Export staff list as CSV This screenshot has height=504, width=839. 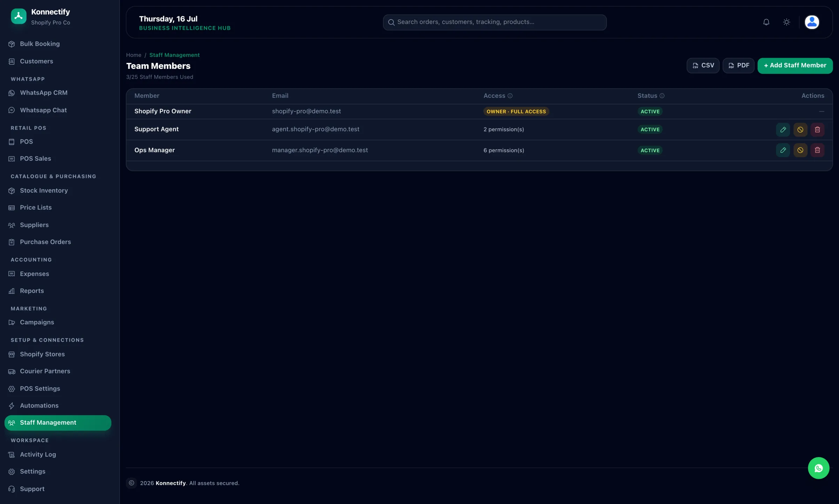[x=703, y=66]
